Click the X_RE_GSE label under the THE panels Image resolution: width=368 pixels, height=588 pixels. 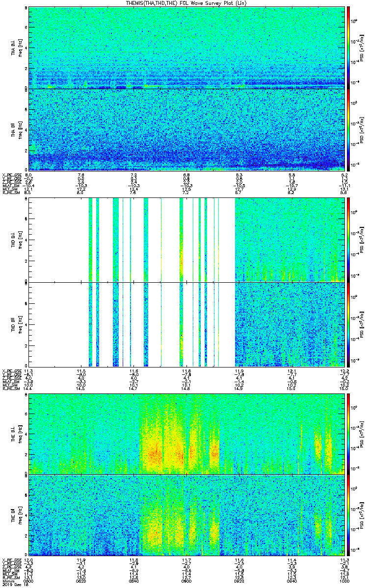(x=11, y=560)
